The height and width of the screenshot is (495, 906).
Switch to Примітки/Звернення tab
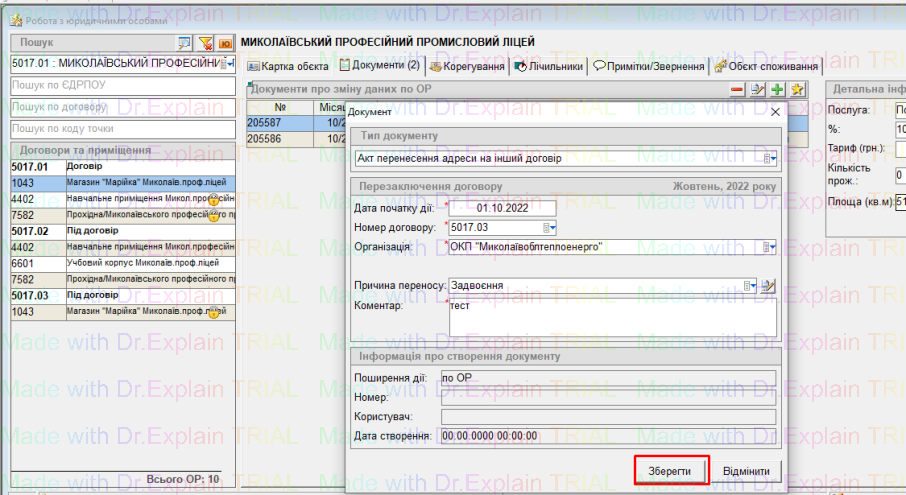(649, 67)
